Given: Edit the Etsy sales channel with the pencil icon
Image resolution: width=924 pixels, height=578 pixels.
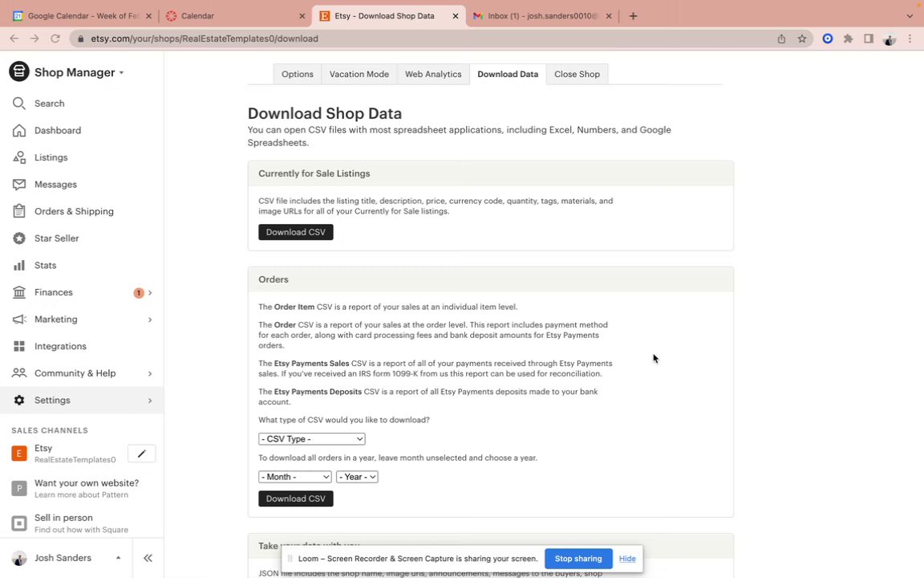Looking at the screenshot, I should click(141, 454).
